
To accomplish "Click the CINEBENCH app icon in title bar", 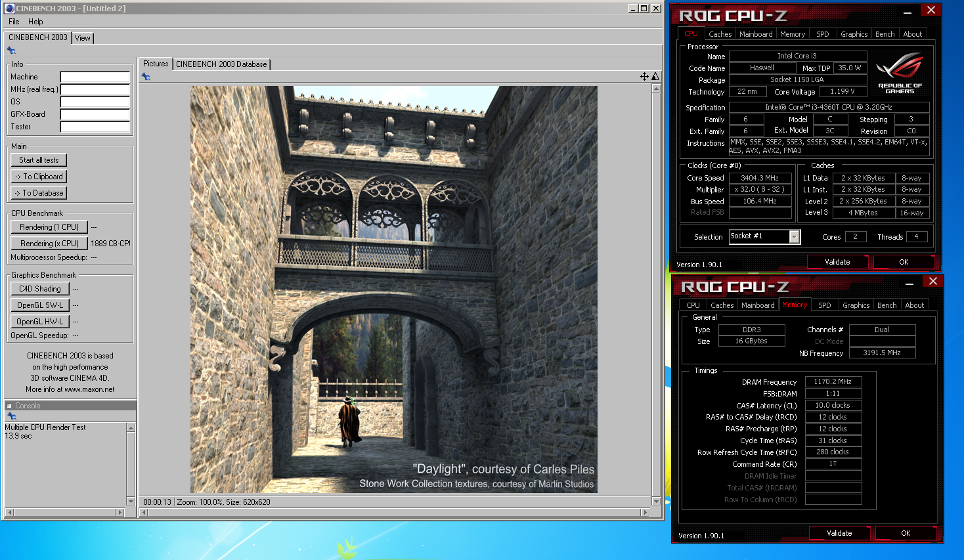I will [10, 9].
